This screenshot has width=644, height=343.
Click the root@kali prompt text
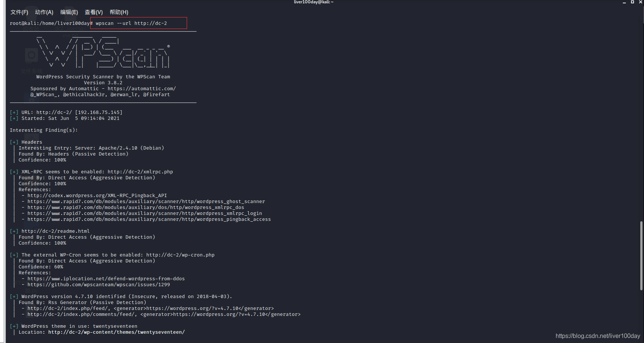(x=51, y=23)
